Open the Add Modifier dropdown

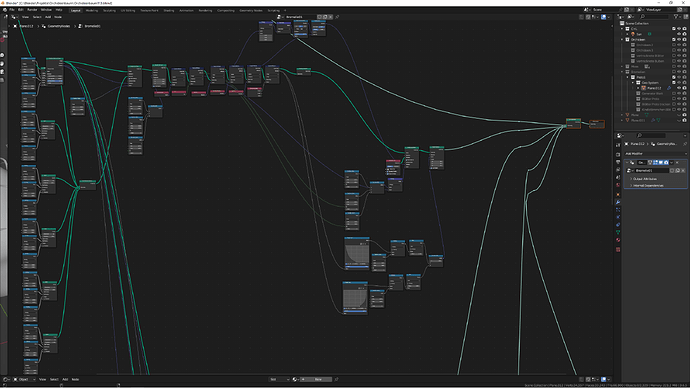657,154
